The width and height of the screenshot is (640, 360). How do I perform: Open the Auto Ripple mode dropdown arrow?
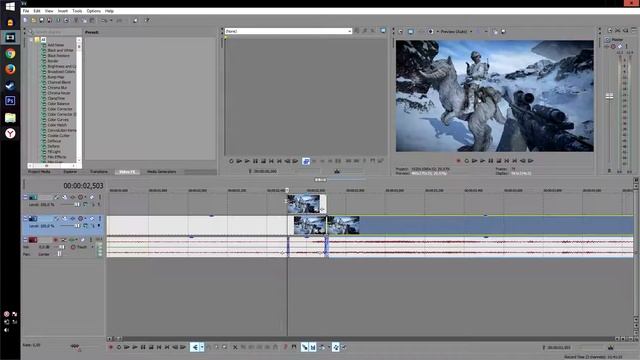coord(329,347)
